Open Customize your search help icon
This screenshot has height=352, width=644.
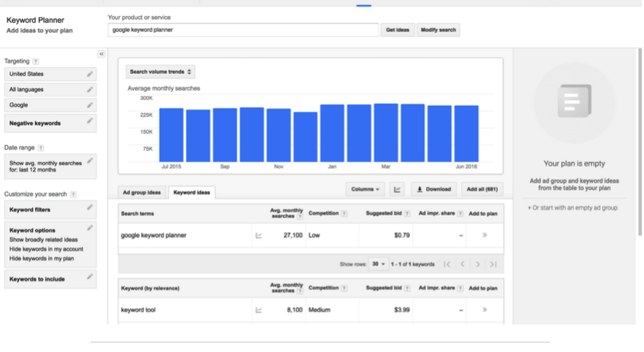click(73, 194)
